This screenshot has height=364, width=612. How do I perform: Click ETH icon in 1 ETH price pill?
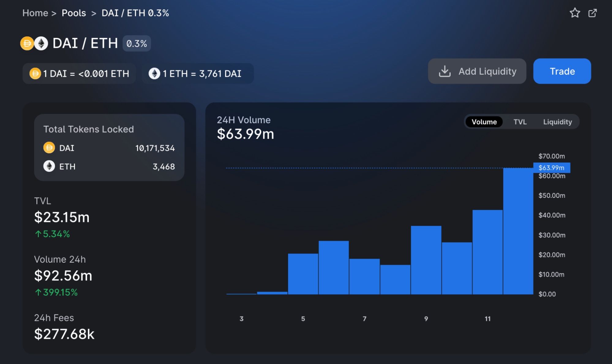154,73
